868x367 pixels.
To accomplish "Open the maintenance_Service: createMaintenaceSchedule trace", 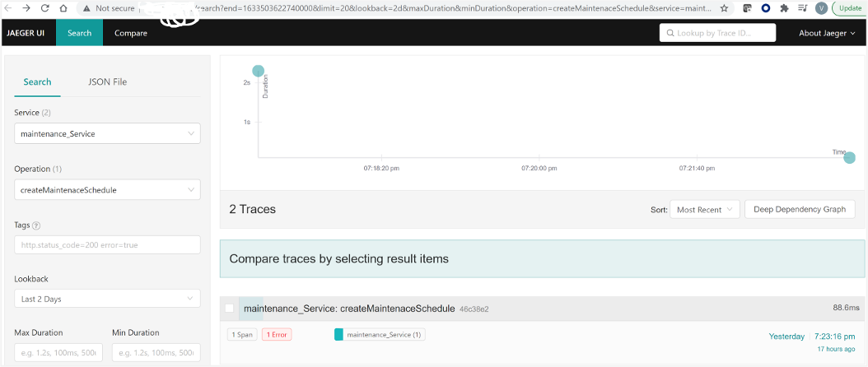I will pos(349,309).
